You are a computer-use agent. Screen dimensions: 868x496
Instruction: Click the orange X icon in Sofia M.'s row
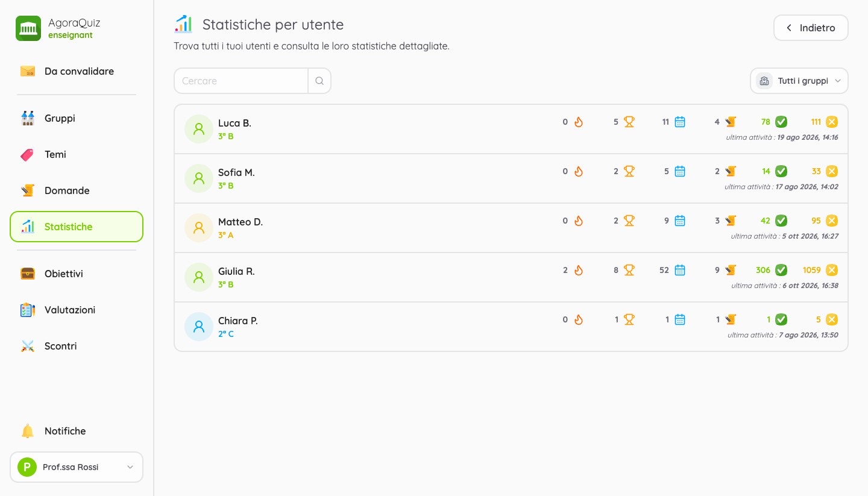(x=832, y=171)
